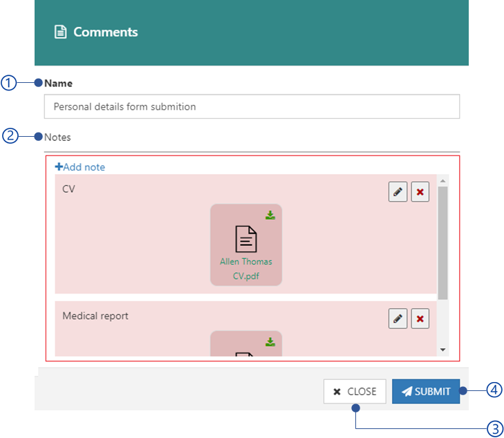Click the Notes section label
The image size is (504, 438).
[x=57, y=137]
